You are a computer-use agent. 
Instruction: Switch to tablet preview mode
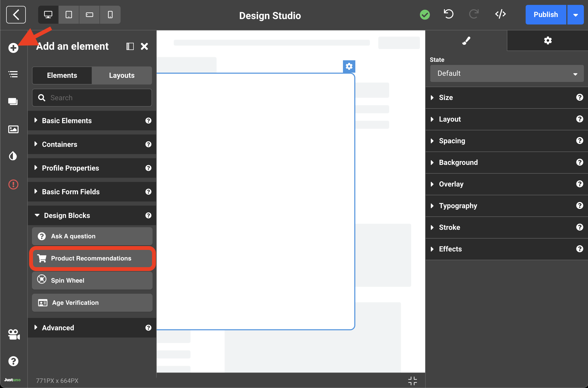coord(69,15)
